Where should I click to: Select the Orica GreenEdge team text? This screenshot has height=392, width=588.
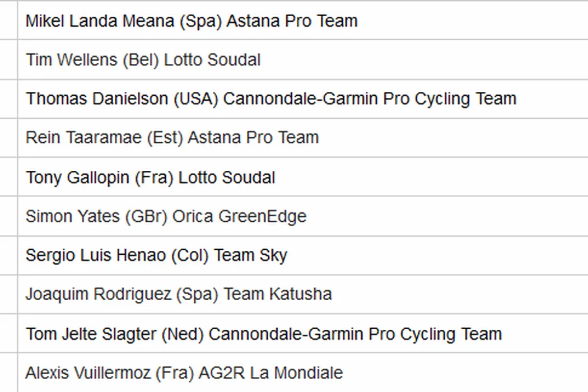point(239,216)
